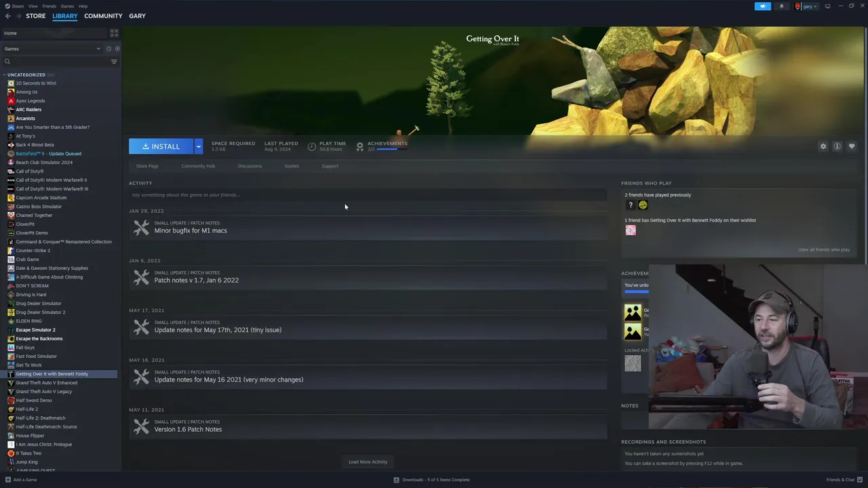This screenshot has height=488, width=868.
Task: Click the Grand Theft Auto V Enhanced icon
Action: (11, 383)
